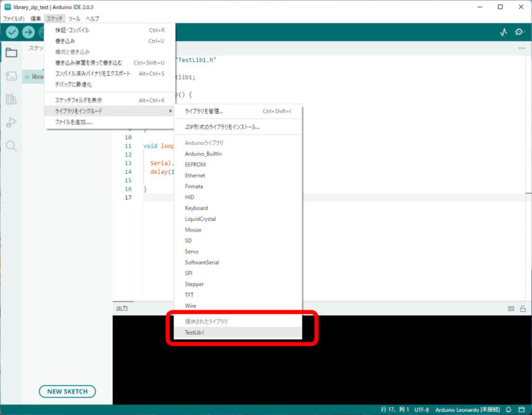Screen dimensions: 532x415
Task: Toggle the output panel lock icon
Action: [x=523, y=308]
